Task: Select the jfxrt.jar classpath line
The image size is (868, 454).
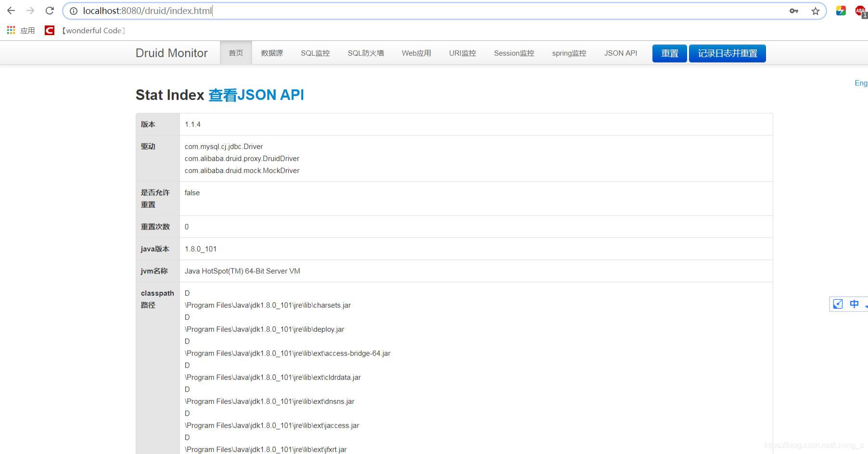Action: (x=266, y=449)
